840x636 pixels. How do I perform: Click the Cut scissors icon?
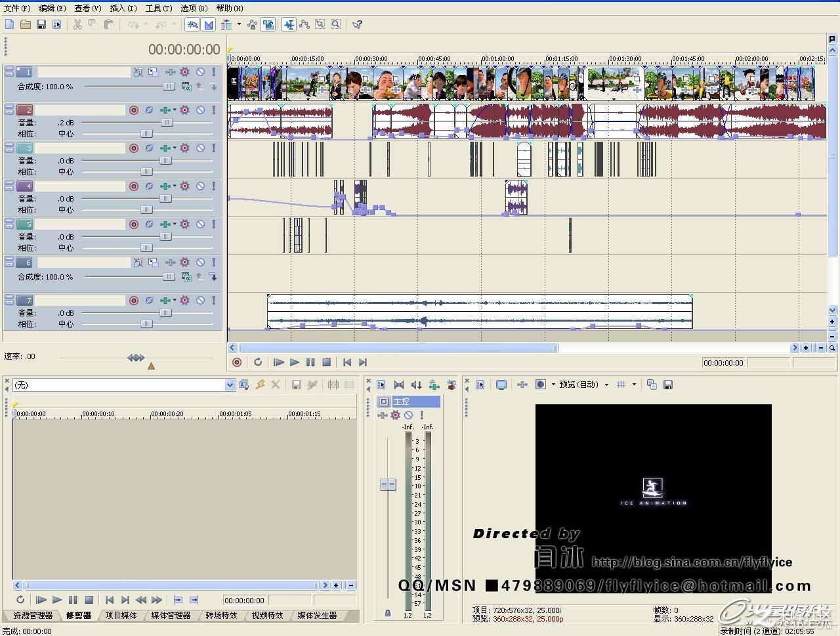tap(77, 24)
